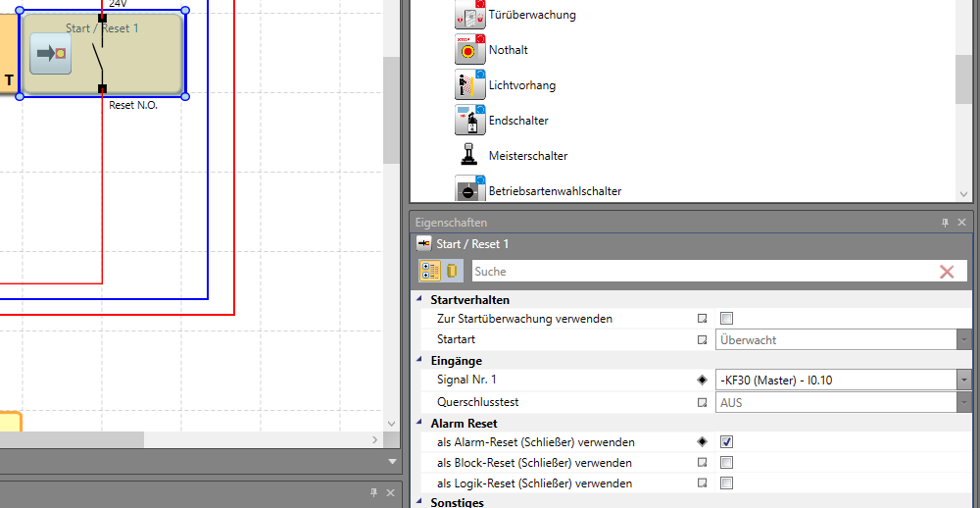
Task: Select the Türüberwachung element icon
Action: tap(469, 15)
